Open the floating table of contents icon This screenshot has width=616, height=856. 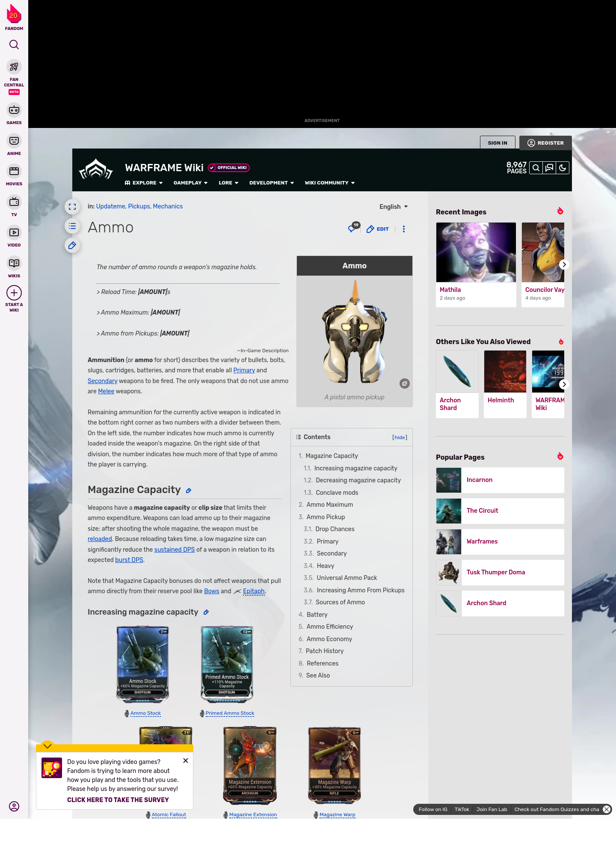click(72, 226)
